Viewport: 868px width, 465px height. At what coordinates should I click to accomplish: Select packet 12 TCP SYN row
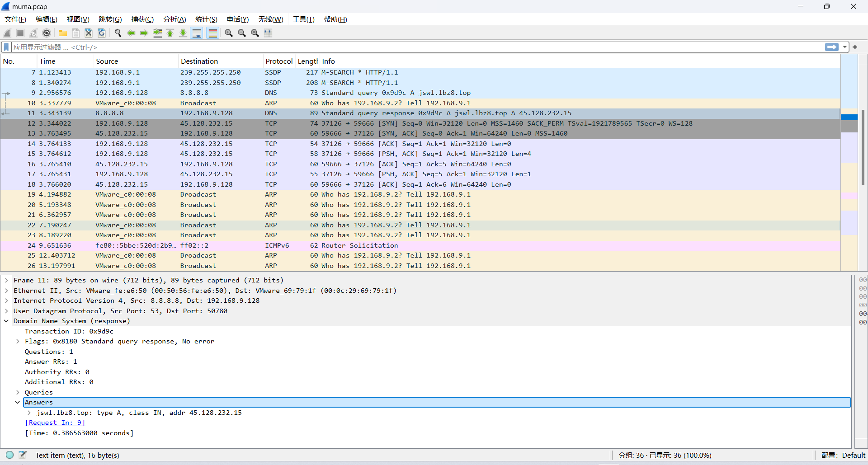pyautogui.click(x=420, y=123)
